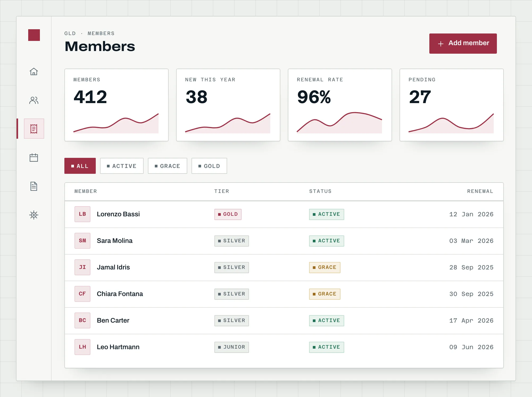Sort by the TIER column header
Screen dimensions: 532x397
pos(222,191)
